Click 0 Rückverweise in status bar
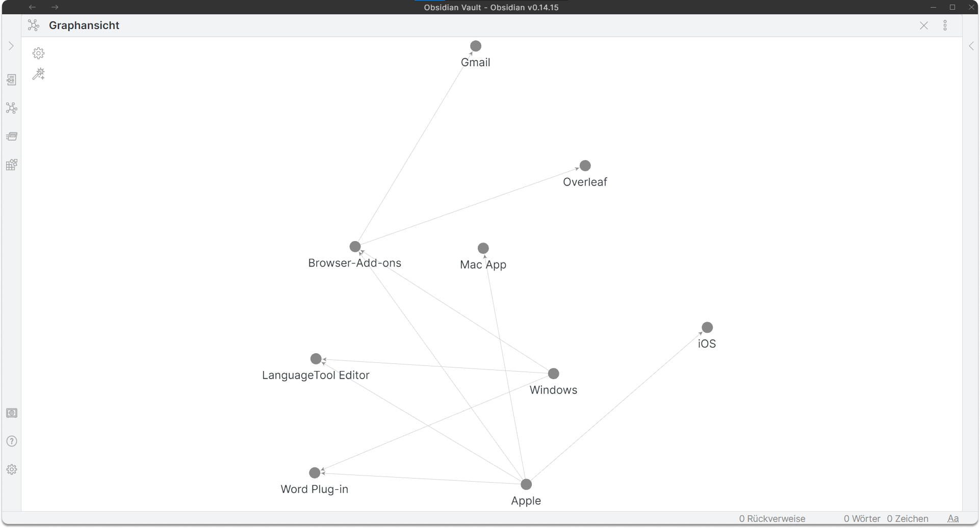 (x=772, y=519)
